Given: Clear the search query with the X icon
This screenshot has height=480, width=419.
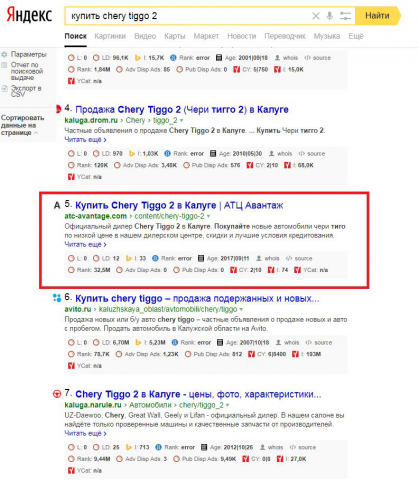Looking at the screenshot, I should click(x=315, y=16).
